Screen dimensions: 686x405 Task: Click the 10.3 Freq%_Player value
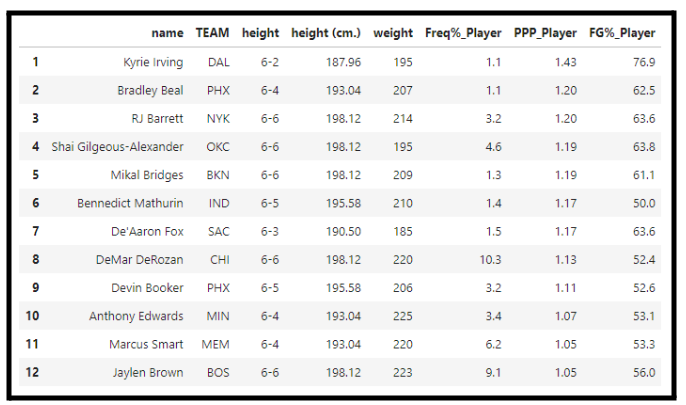pyautogui.click(x=490, y=259)
